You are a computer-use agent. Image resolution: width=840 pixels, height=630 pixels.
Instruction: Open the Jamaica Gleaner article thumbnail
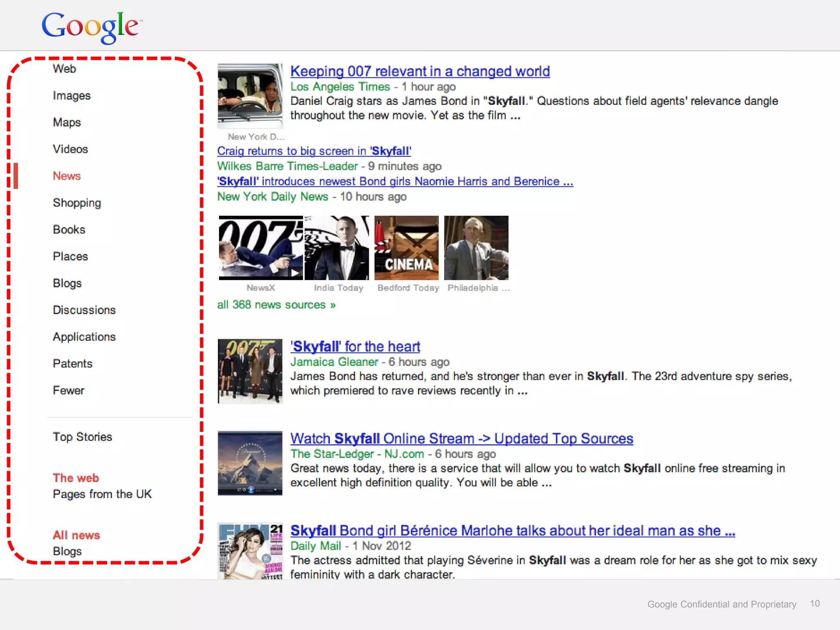pos(250,371)
